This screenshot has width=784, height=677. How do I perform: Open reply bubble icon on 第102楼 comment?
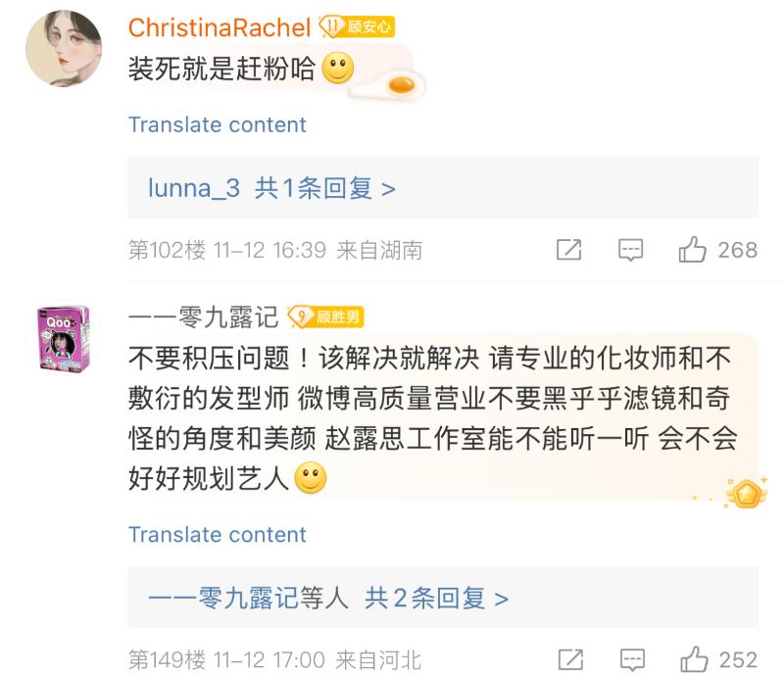tap(630, 250)
